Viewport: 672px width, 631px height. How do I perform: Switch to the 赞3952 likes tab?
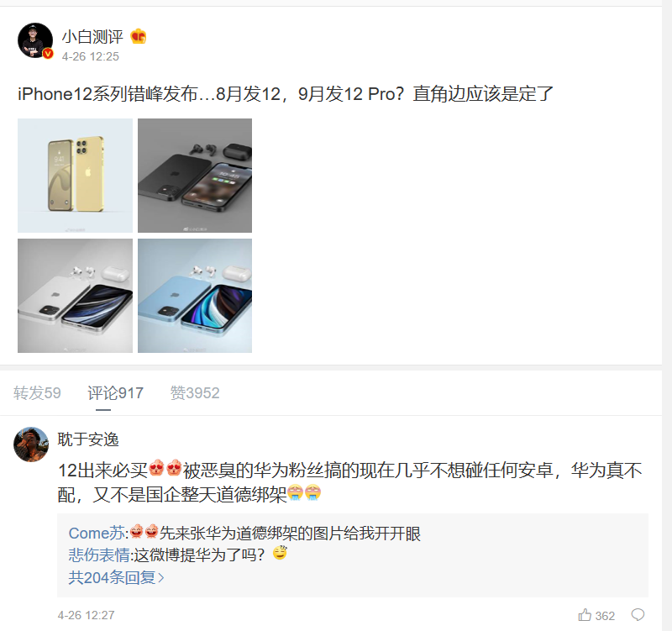pos(195,393)
